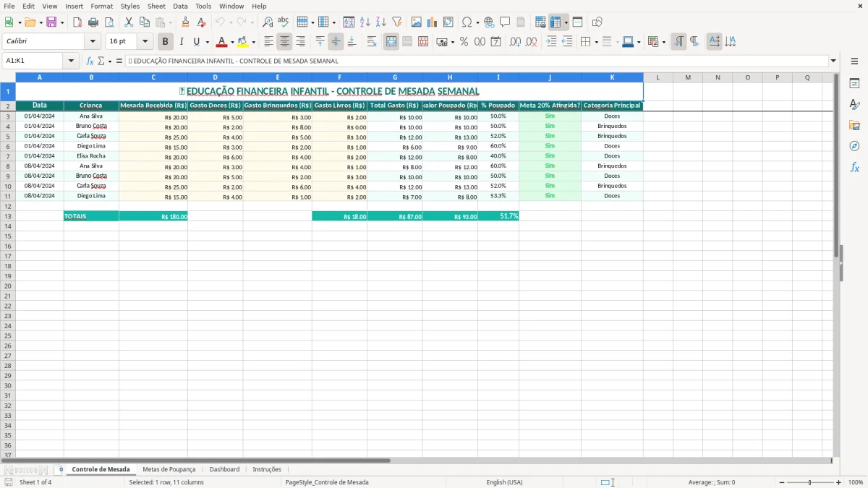Click the TOTAIS cell in row 13
This screenshot has width=868, height=488.
[91, 216]
